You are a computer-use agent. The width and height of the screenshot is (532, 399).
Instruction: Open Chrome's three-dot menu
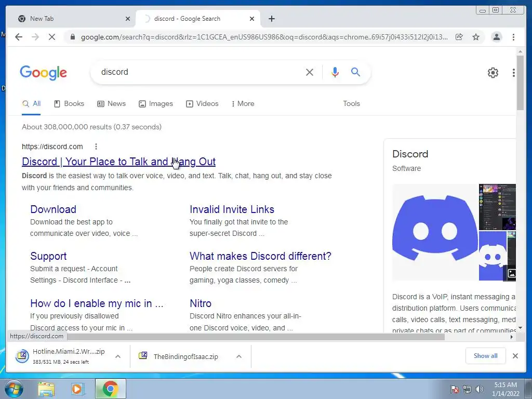pos(513,37)
